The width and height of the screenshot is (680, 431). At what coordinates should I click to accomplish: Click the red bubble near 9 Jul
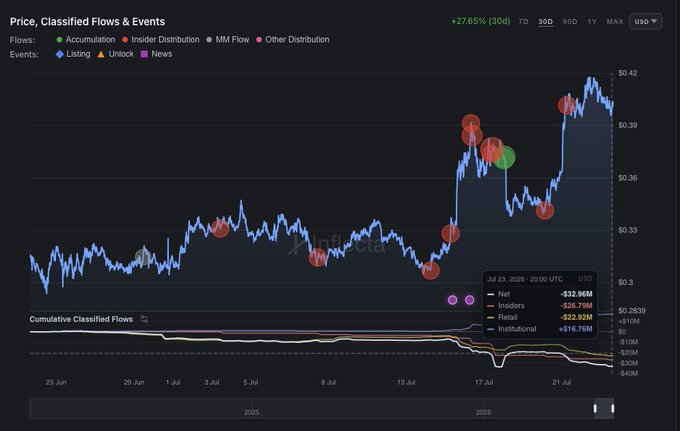coord(317,258)
